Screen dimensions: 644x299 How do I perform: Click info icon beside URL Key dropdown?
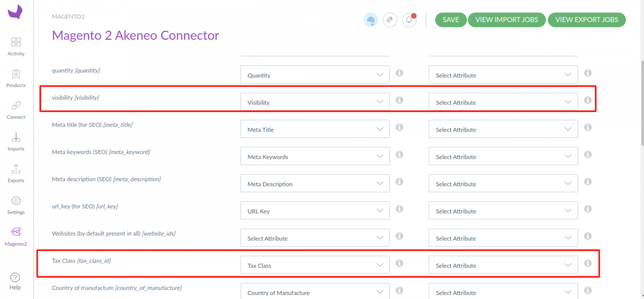tap(399, 209)
